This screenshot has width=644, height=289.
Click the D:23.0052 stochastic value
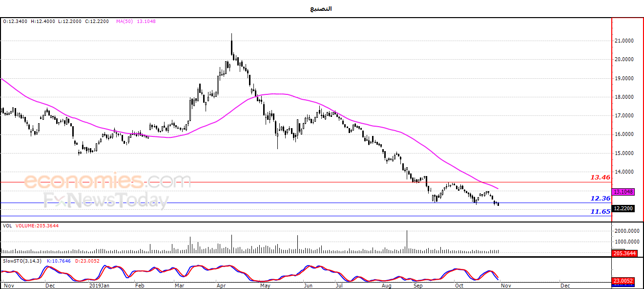click(x=88, y=261)
